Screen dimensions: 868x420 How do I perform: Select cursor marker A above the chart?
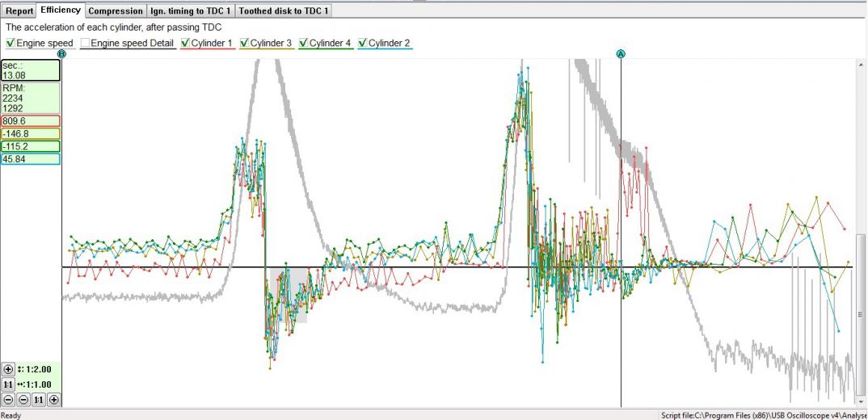coord(621,53)
